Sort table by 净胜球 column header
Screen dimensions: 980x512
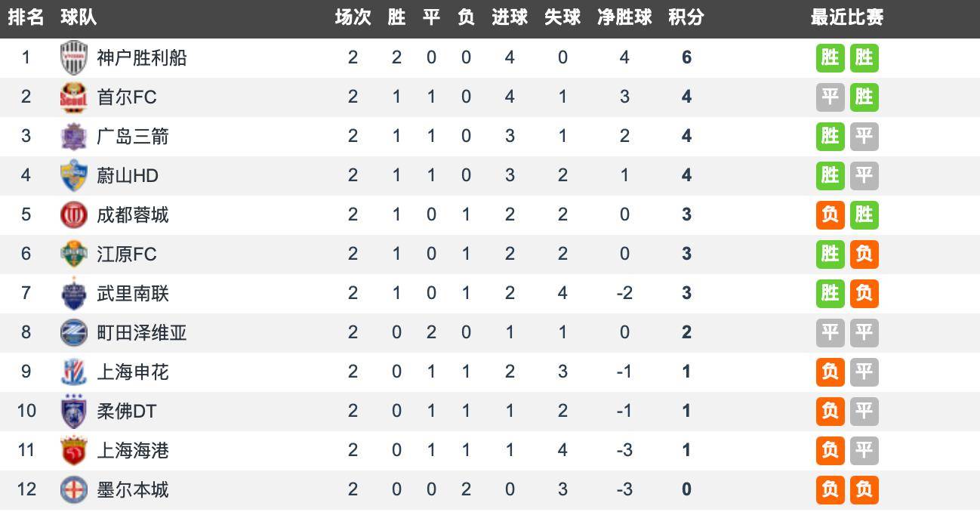pos(624,17)
